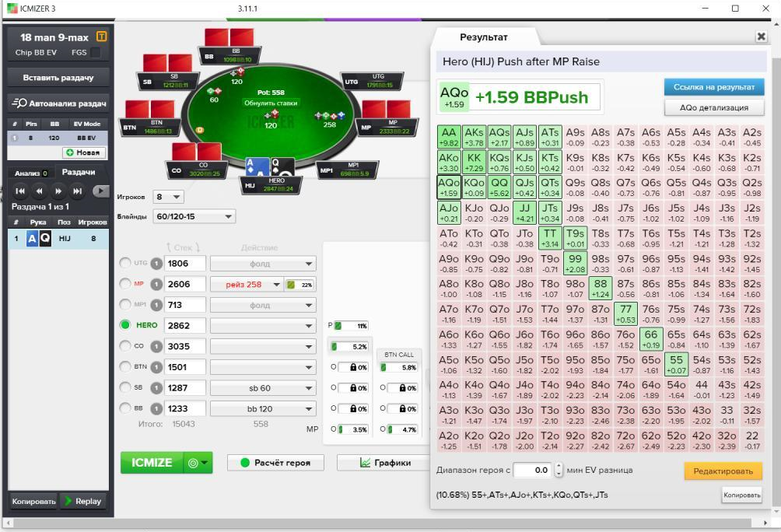
Task: Click the orange T tournament icon
Action: click(101, 37)
